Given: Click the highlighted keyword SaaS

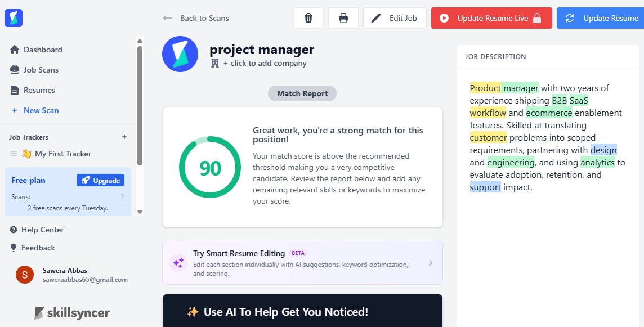Looking at the screenshot, I should click(x=579, y=100).
